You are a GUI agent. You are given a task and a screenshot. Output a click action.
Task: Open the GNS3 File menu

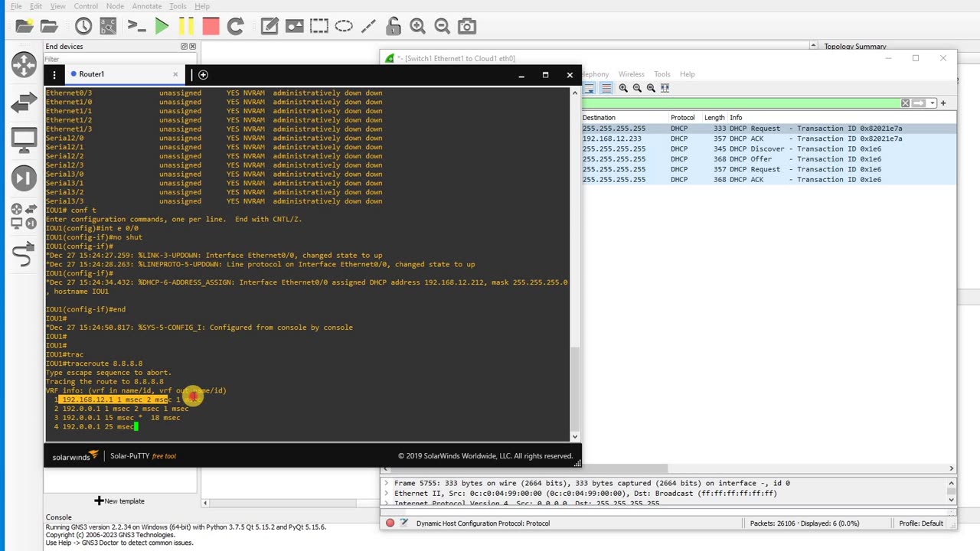point(16,6)
